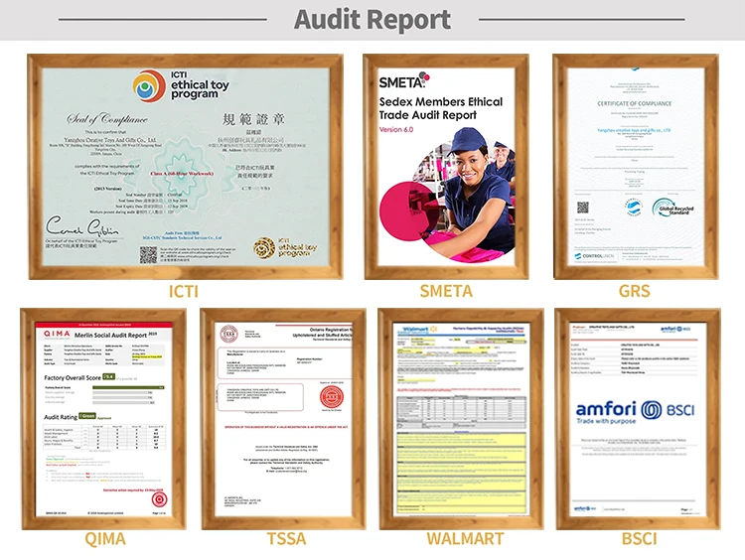
Task: Open the SMETA Sedex audit report cover
Action: click(x=446, y=167)
